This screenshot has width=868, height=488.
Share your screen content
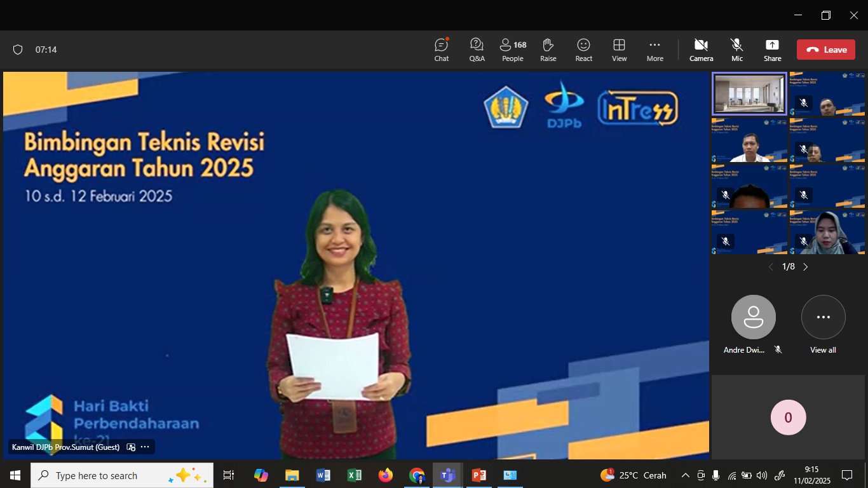[772, 50]
